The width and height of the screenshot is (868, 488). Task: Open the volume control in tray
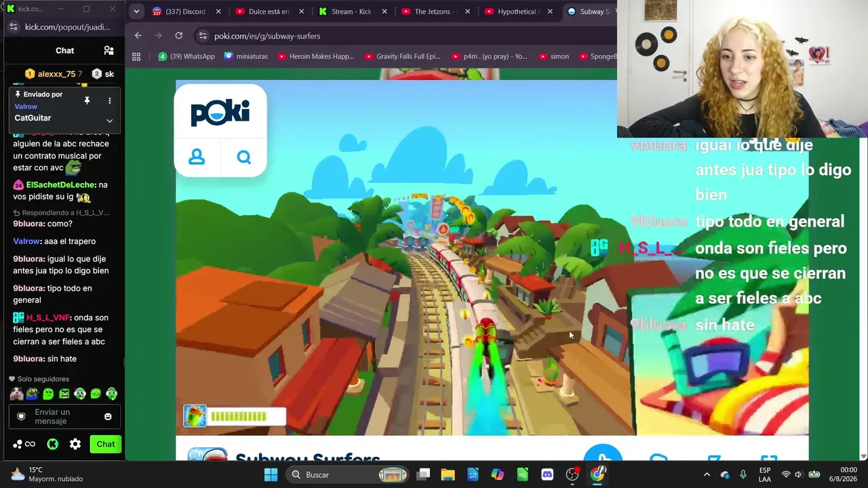tap(798, 474)
